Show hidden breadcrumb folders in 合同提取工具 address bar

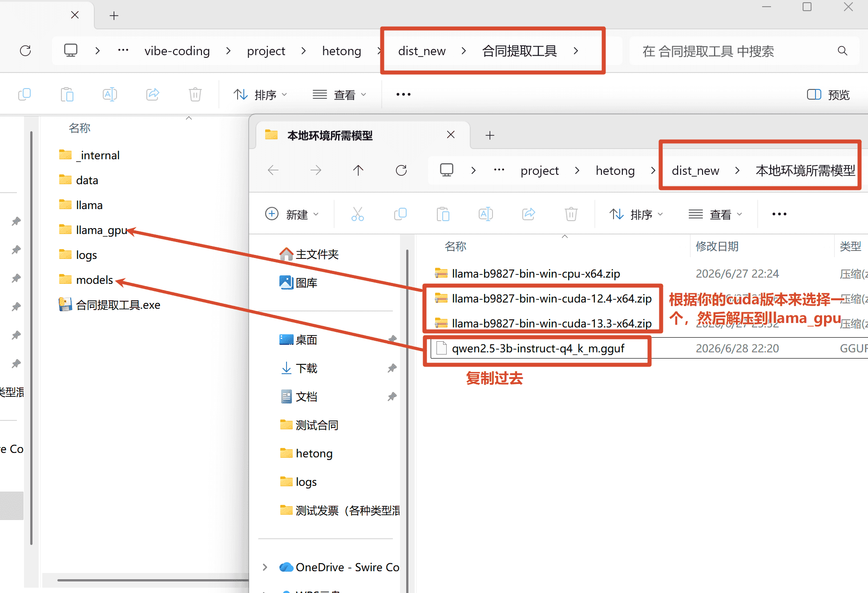[123, 50]
